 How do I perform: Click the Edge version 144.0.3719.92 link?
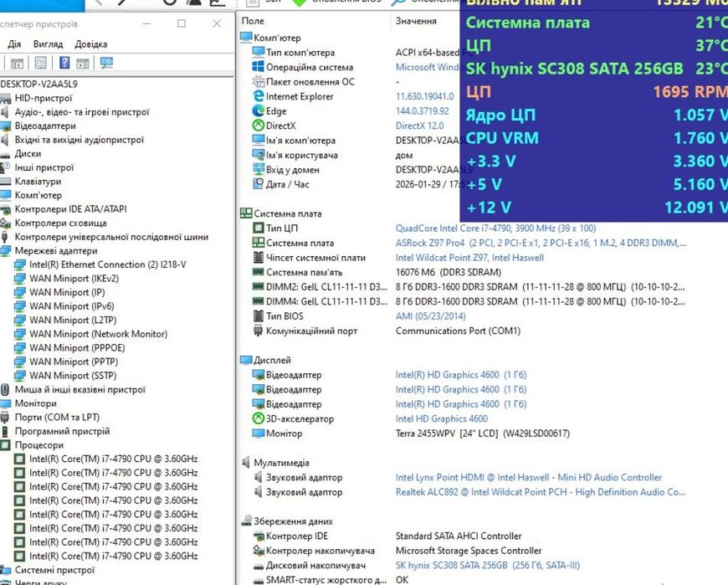(422, 111)
